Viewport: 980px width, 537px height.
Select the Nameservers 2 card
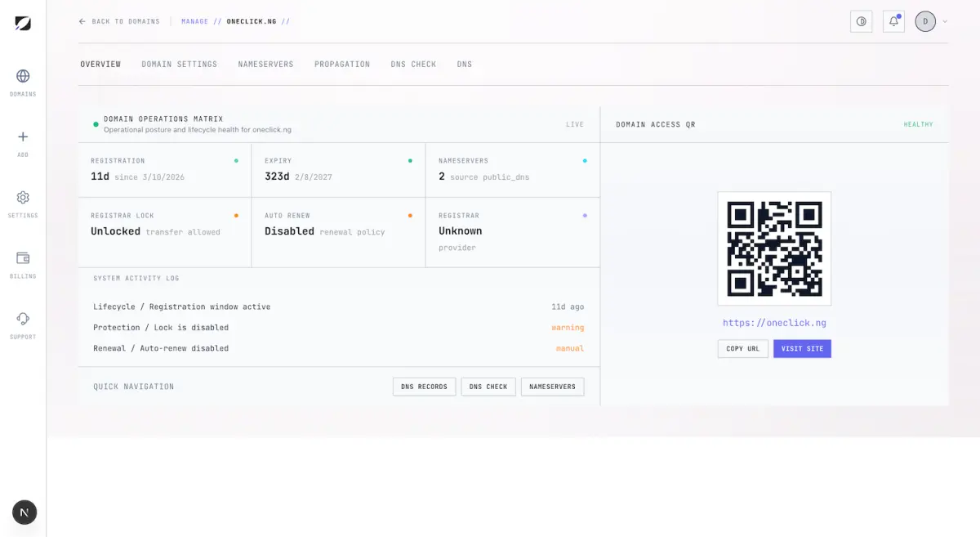coord(513,170)
